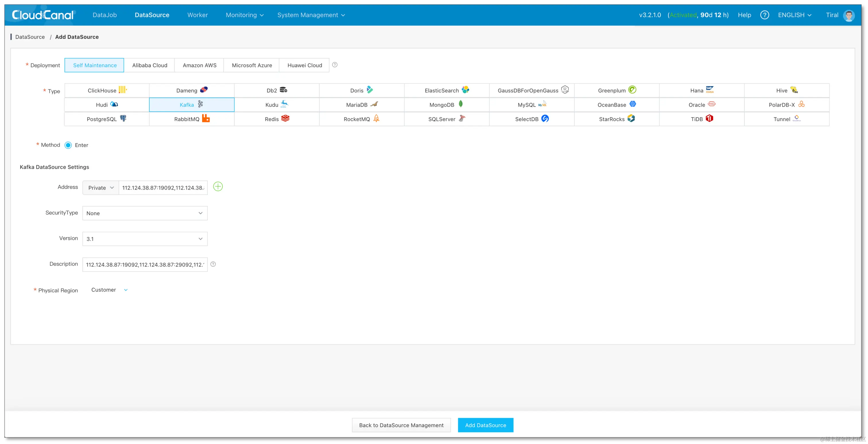Select Tunnel datasource type
This screenshot has height=444, width=868.
[787, 119]
